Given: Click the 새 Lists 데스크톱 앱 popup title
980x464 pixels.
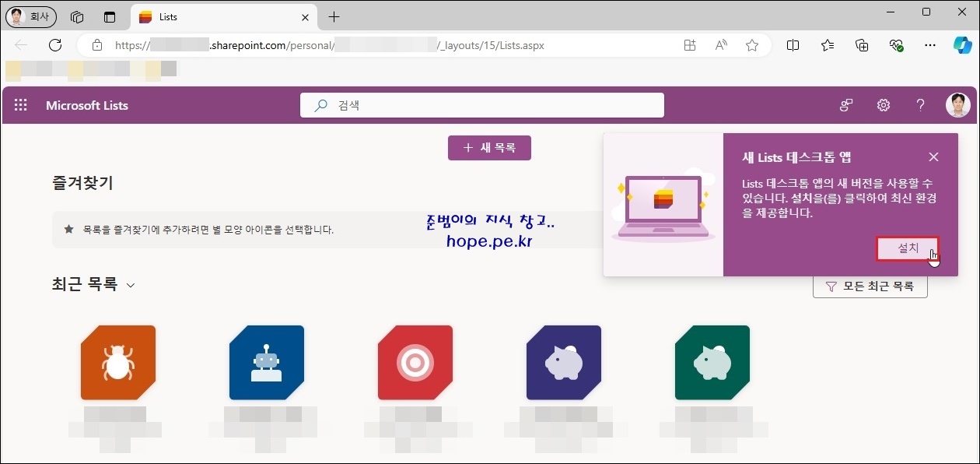Looking at the screenshot, I should click(796, 157).
